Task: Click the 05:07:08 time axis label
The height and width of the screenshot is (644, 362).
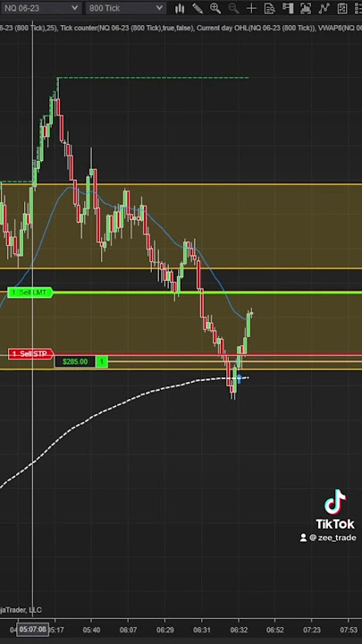Action: click(33, 630)
